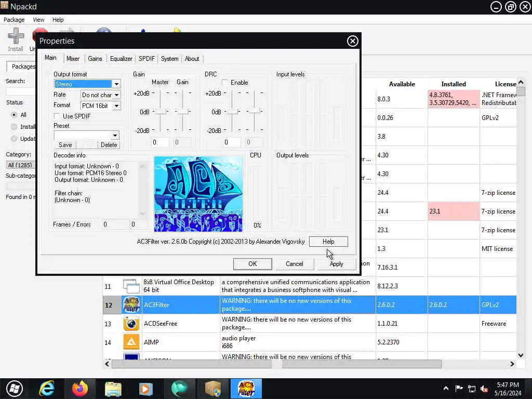Click the Gain slider handle
Viewport: 532px width, 399px height.
183,111
